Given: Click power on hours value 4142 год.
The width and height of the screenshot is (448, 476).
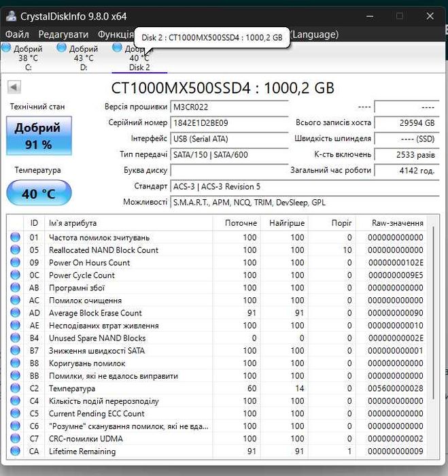Looking at the screenshot, I should [407, 170].
